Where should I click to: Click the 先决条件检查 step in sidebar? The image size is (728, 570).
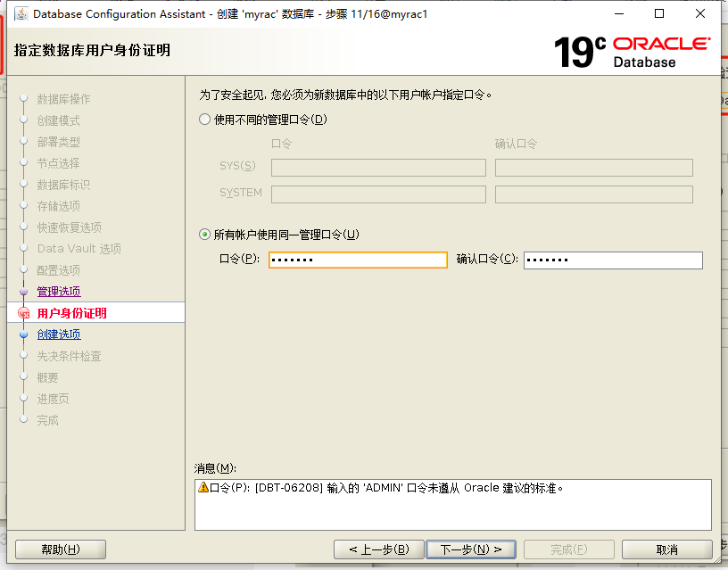[x=70, y=356]
